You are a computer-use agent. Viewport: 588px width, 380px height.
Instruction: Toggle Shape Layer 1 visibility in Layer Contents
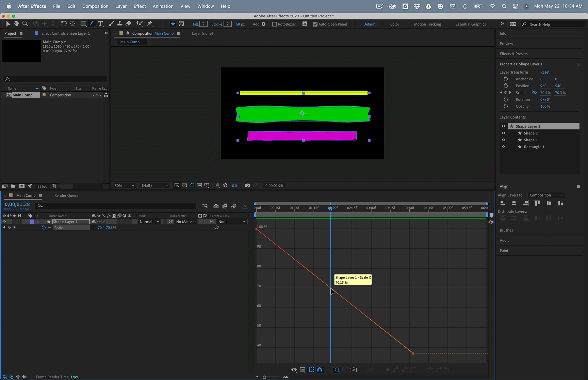pyautogui.click(x=504, y=126)
